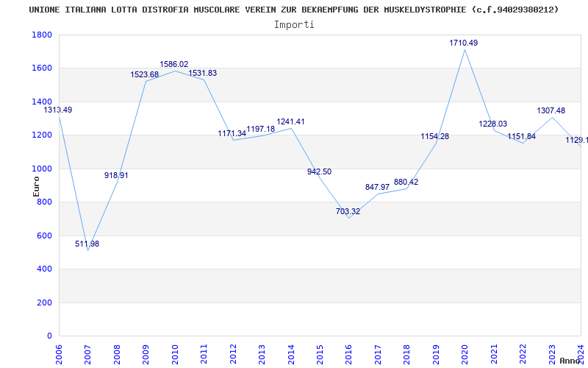This screenshot has width=588, height=368.
Task: Click the y-axis tick label 600
Action: click(44, 236)
